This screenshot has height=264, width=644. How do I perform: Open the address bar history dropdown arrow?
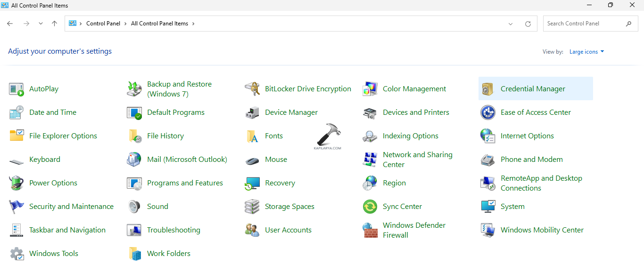click(511, 24)
